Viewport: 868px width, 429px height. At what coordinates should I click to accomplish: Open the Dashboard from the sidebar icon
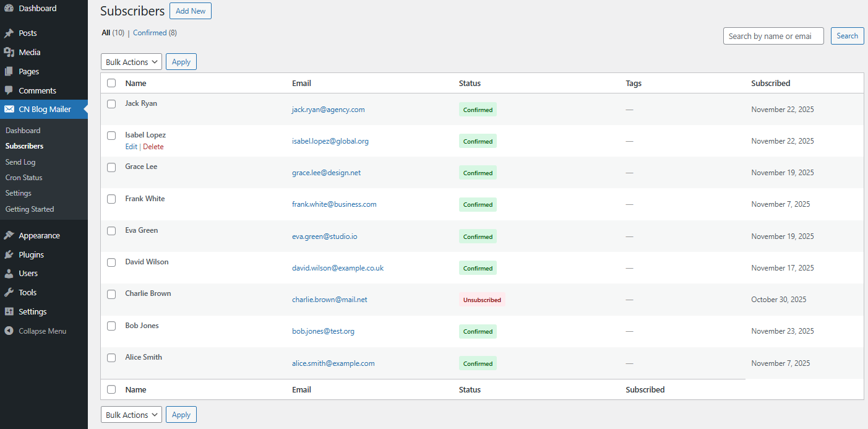(x=9, y=8)
